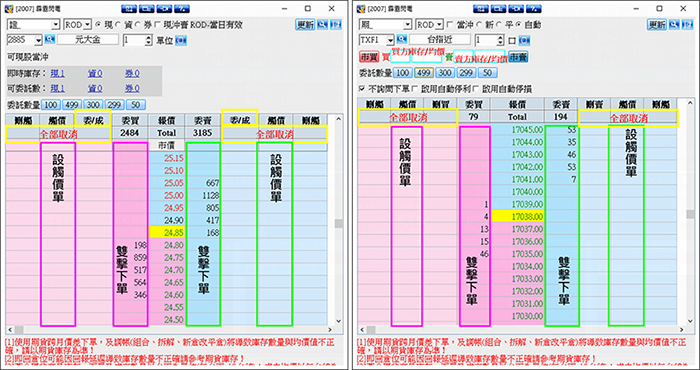Click the help question-mark icon in stock window

(181, 8)
